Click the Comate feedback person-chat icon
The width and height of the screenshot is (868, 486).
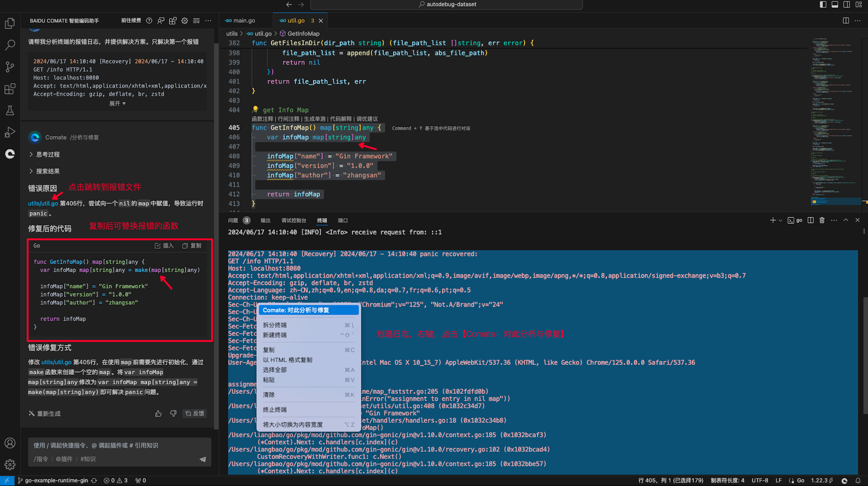click(x=161, y=21)
